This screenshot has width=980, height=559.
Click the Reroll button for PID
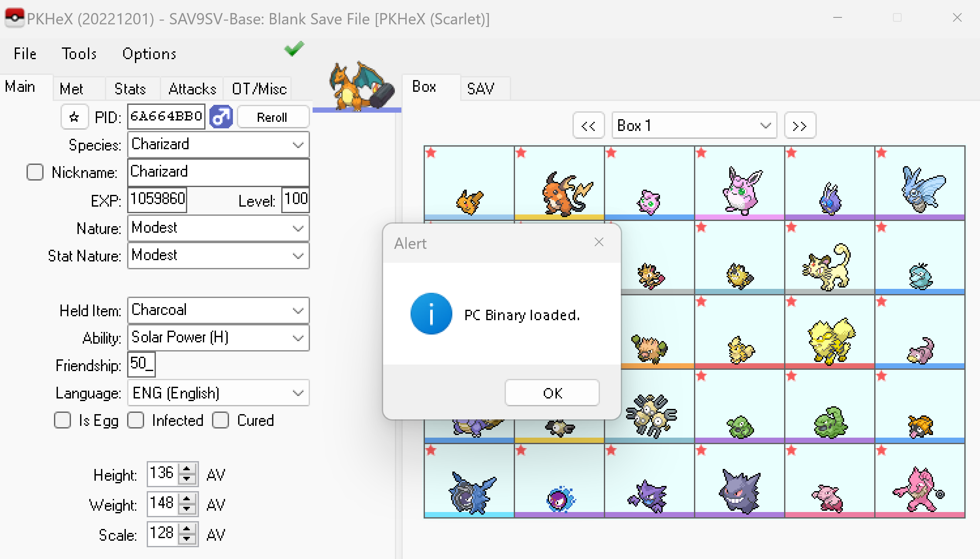click(x=272, y=117)
